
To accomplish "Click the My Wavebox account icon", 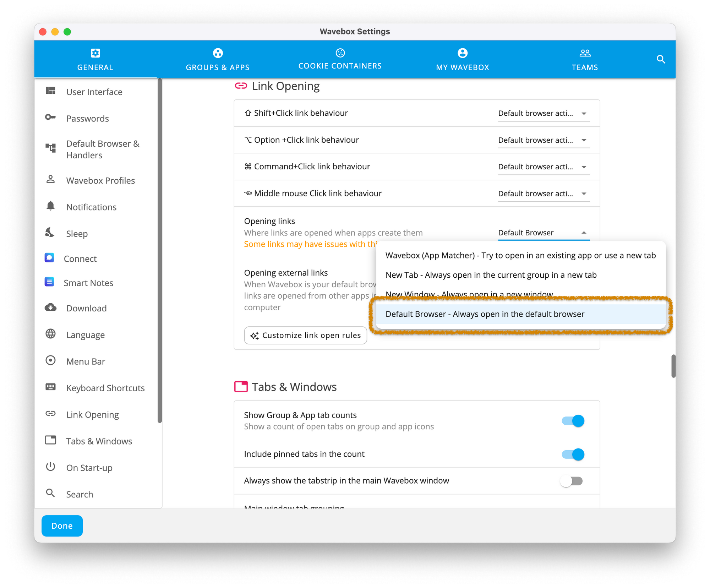I will pos(462,53).
